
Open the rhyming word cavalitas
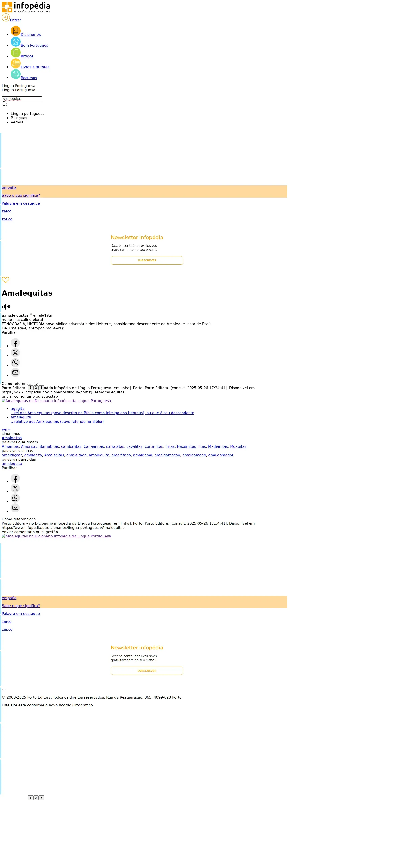[x=135, y=446]
